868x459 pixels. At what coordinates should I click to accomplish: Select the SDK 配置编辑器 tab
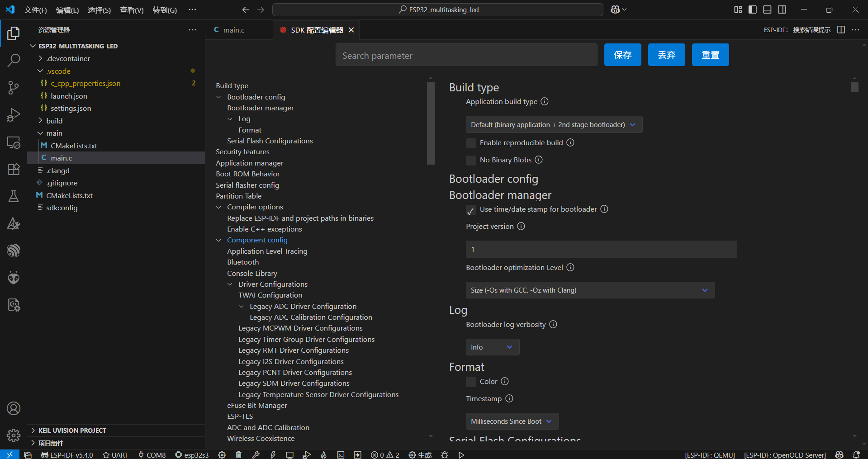pyautogui.click(x=317, y=30)
